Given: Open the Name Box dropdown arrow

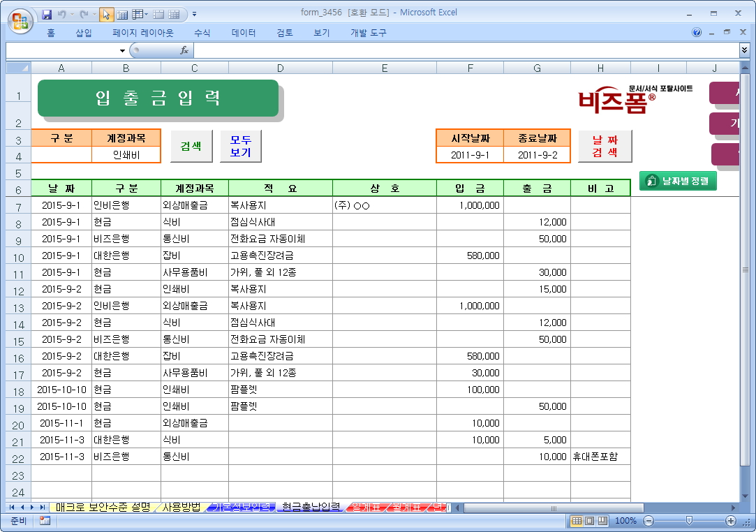Looking at the screenshot, I should (x=122, y=50).
